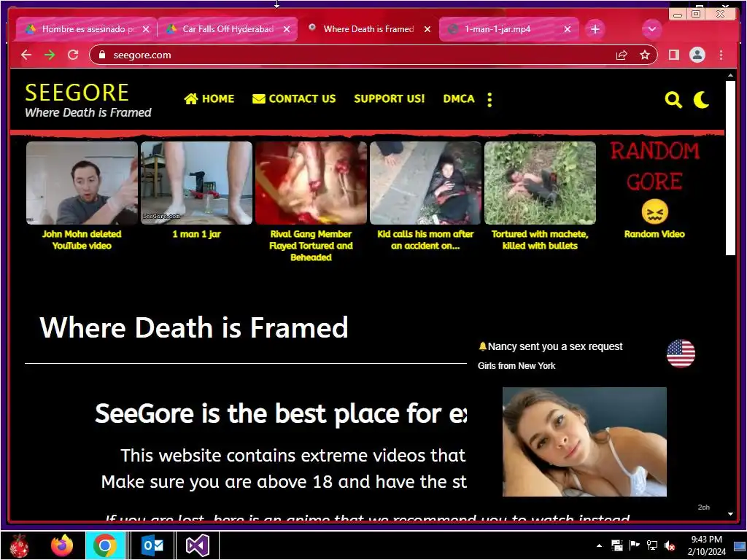Click the muted volume tray icon
This screenshot has height=560, width=747.
670,545
